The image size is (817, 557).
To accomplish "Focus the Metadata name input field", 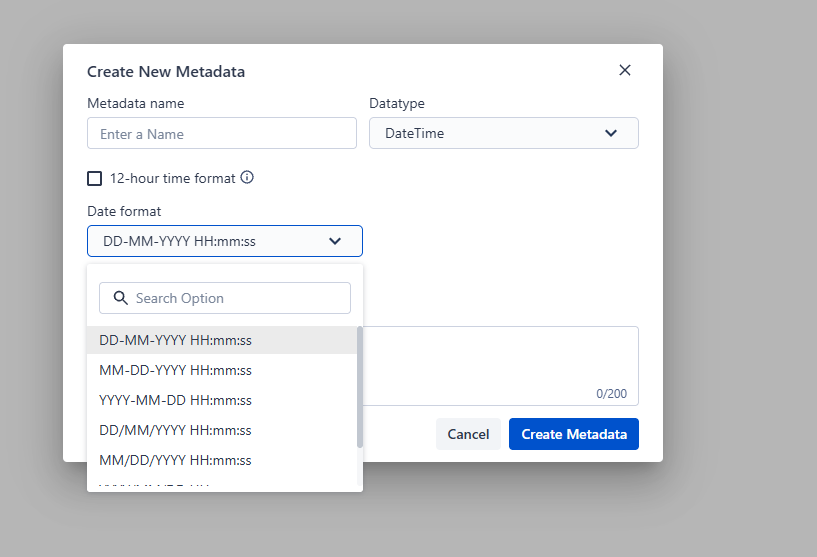I will click(222, 133).
